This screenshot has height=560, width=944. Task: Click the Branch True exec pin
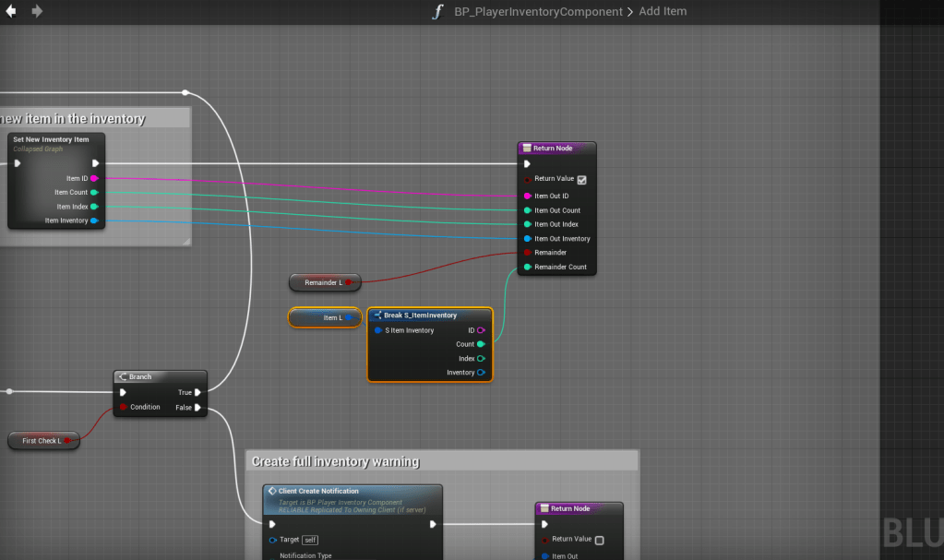(197, 392)
